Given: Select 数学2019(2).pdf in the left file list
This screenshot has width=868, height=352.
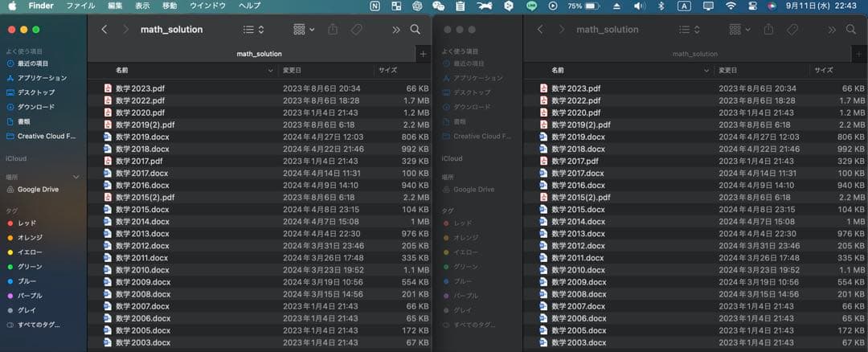Looking at the screenshot, I should (x=145, y=125).
